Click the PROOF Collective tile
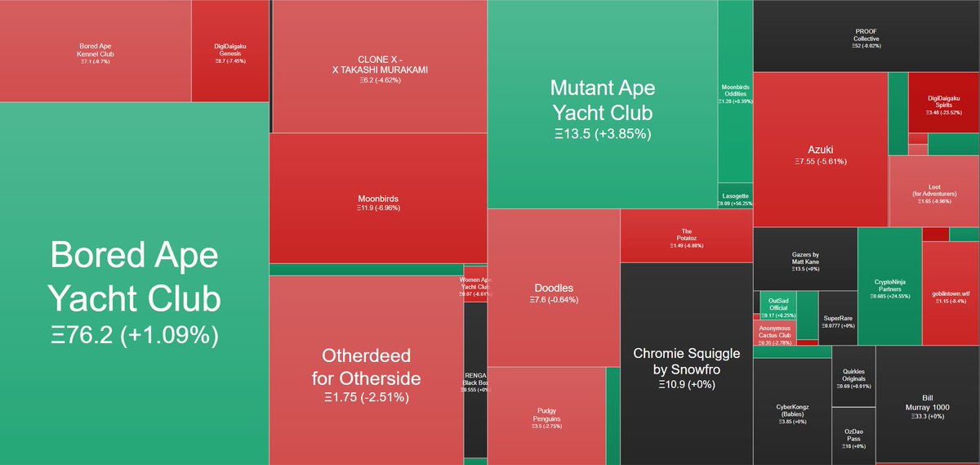This screenshot has height=465, width=980. click(x=866, y=36)
